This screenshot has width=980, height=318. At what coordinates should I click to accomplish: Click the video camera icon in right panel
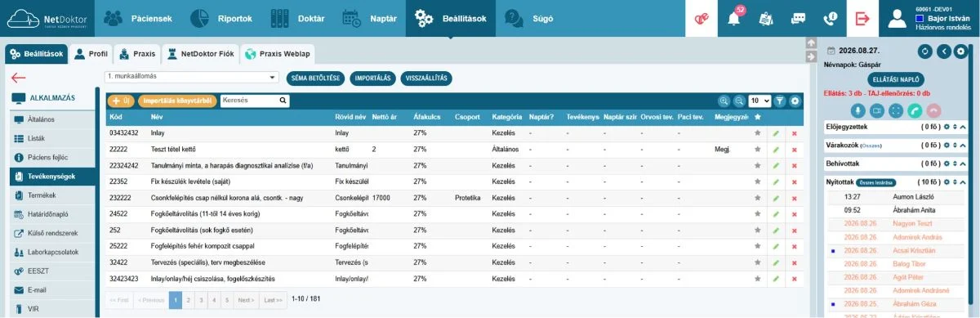pos(877,110)
